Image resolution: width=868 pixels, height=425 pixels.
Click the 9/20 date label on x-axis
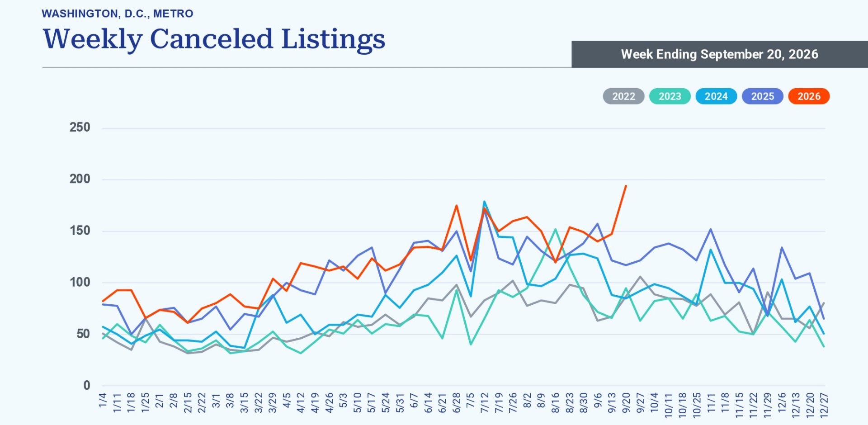point(626,402)
